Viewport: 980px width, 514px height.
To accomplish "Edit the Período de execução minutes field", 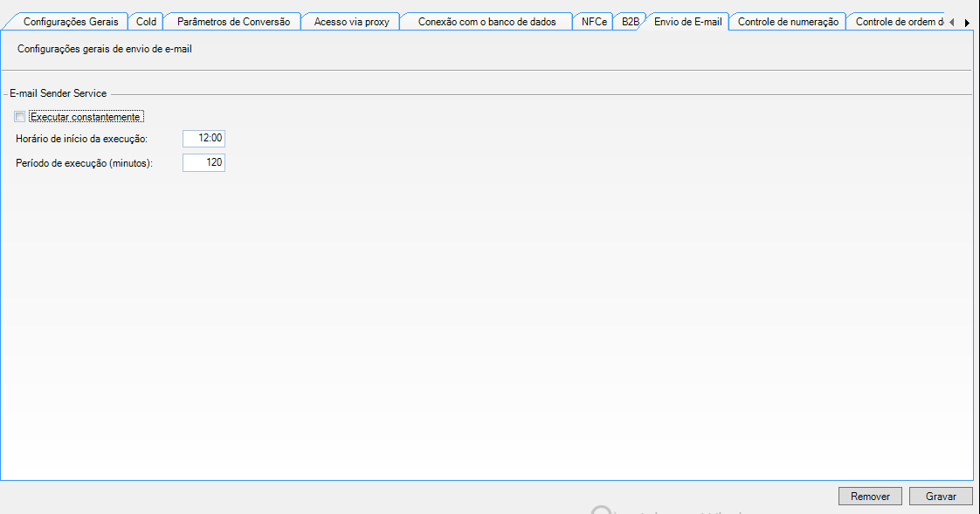I will click(204, 163).
